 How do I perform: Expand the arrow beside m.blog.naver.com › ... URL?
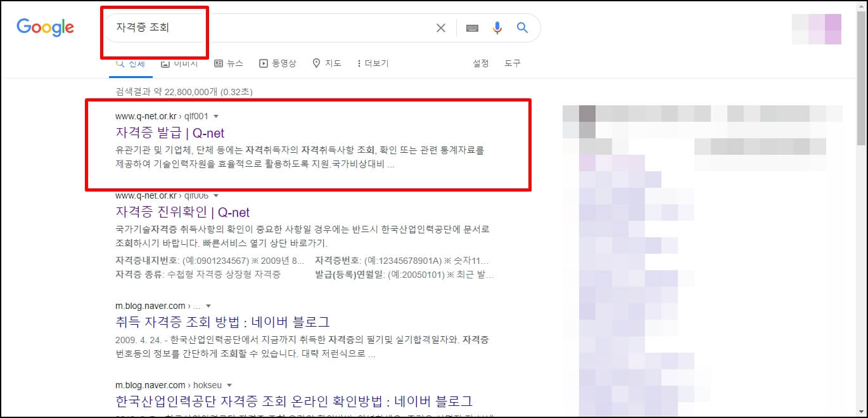208,306
